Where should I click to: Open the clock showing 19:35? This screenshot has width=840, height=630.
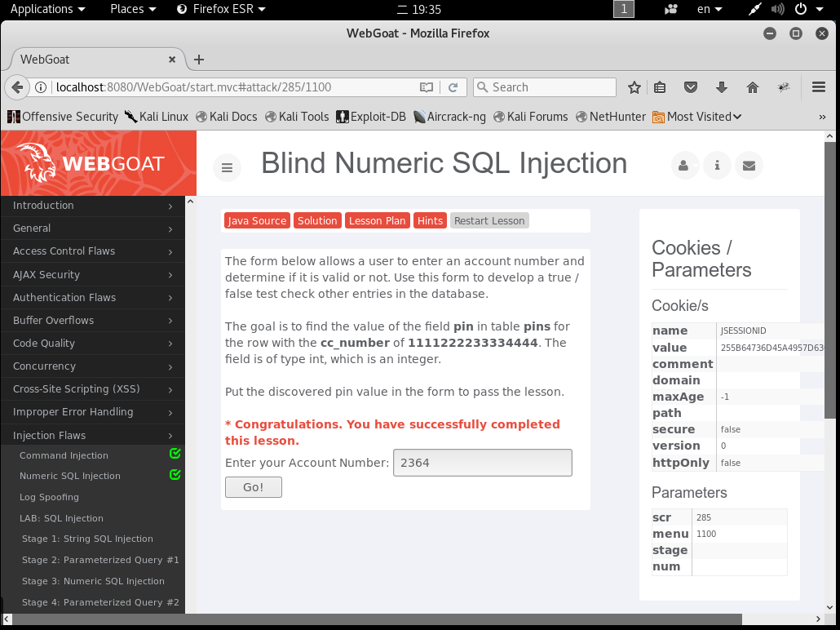(419, 9)
